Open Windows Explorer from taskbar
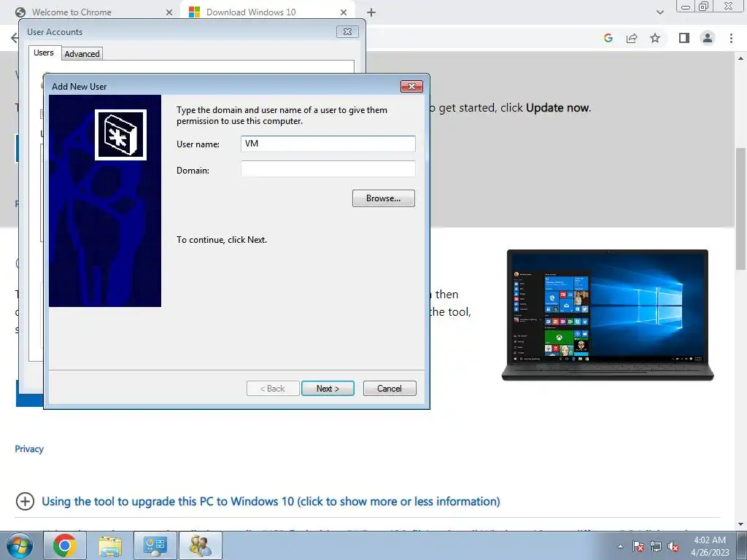The width and height of the screenshot is (747, 560). (x=110, y=545)
